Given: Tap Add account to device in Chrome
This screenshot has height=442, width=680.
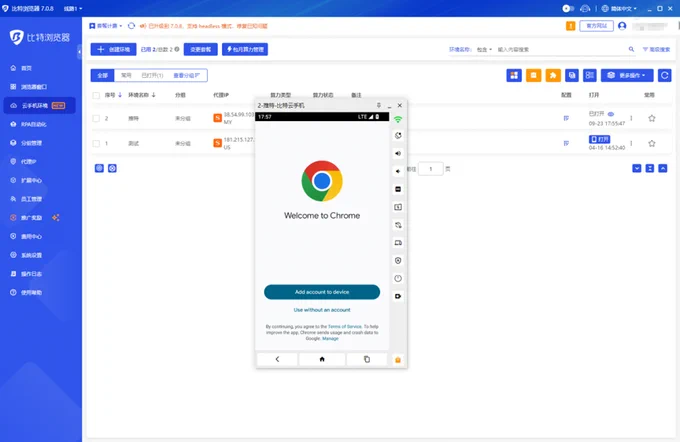Looking at the screenshot, I should click(x=322, y=292).
